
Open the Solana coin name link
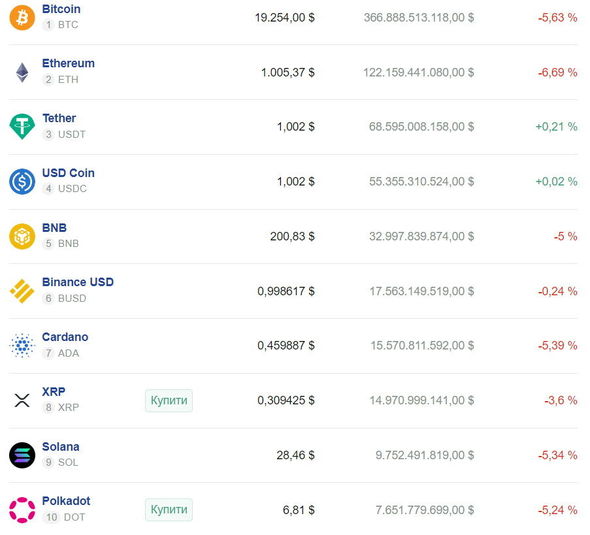(x=61, y=447)
